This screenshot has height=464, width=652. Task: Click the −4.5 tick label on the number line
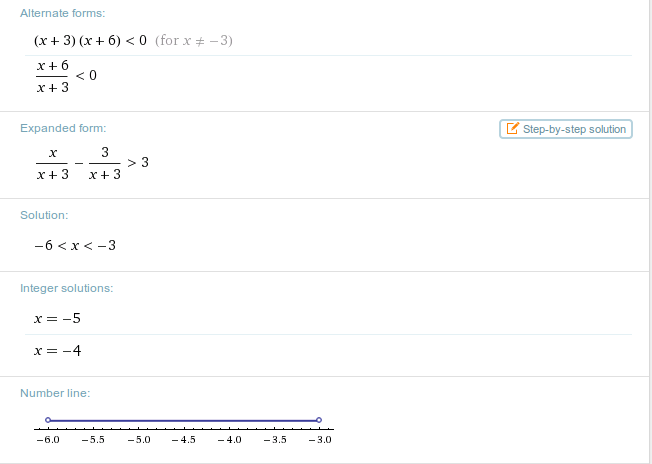pyautogui.click(x=182, y=439)
